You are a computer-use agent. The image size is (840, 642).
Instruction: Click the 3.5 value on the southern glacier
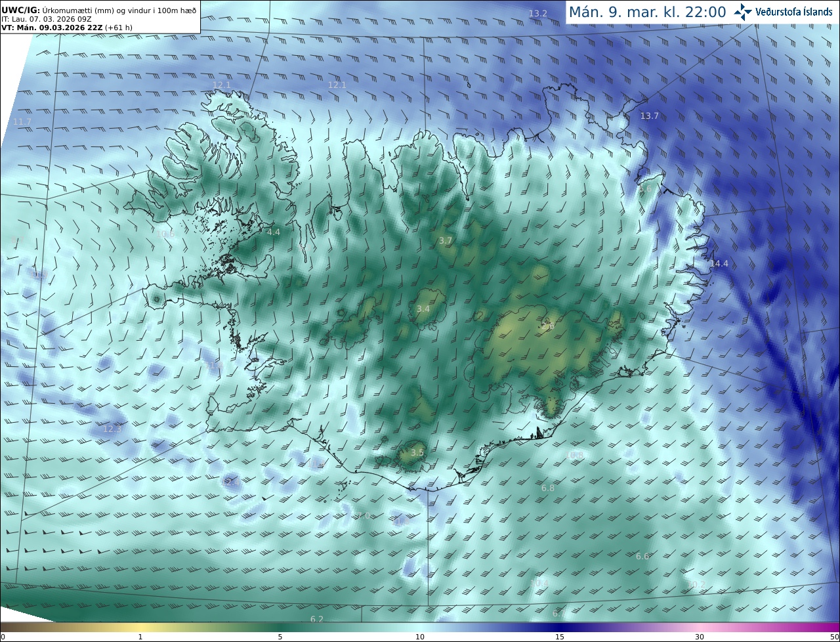[417, 452]
